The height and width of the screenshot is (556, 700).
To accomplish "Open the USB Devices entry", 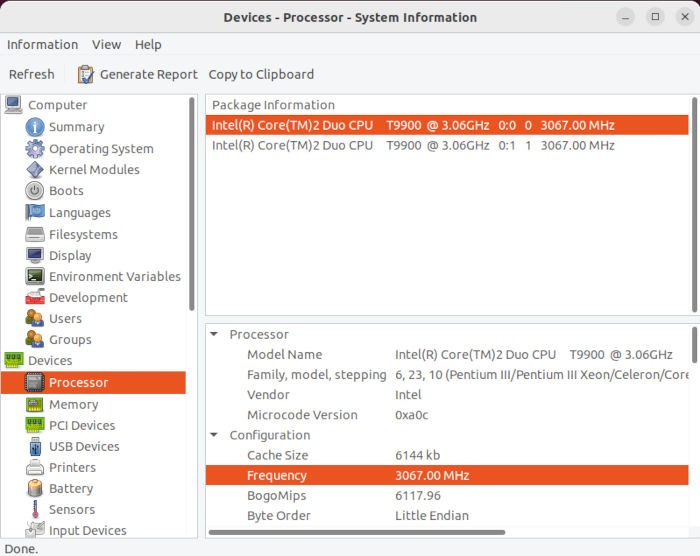I will pyautogui.click(x=84, y=447).
